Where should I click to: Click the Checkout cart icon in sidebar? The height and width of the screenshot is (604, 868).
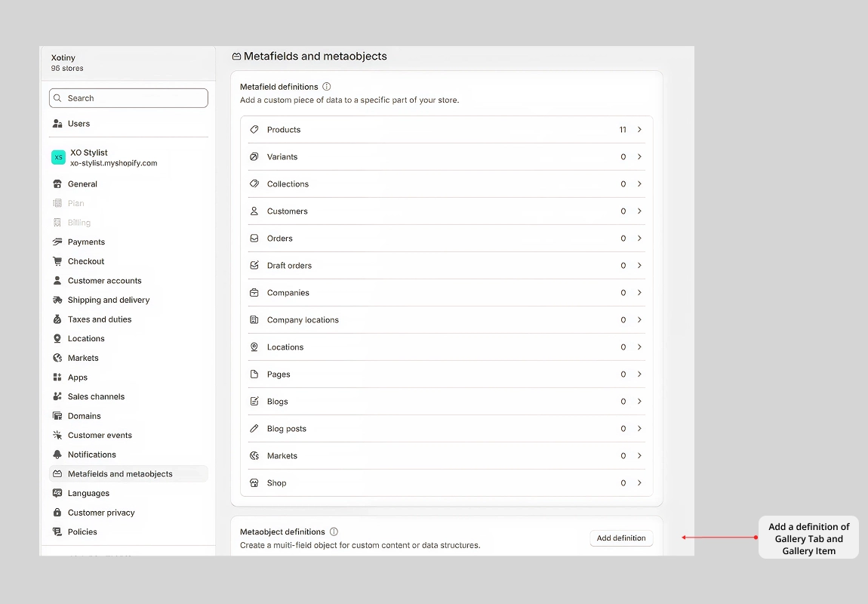click(57, 261)
